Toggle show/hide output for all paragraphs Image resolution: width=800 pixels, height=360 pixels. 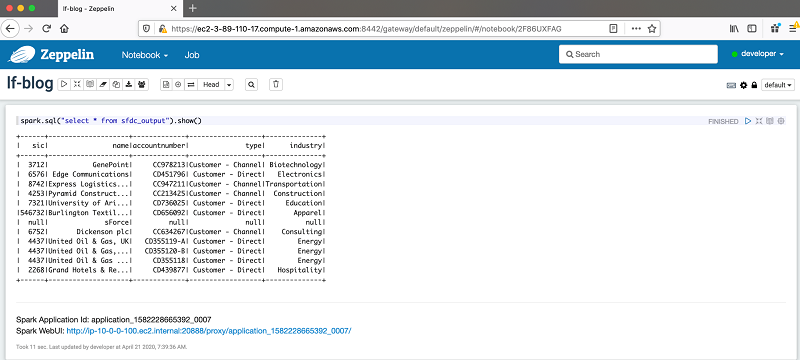pos(90,85)
